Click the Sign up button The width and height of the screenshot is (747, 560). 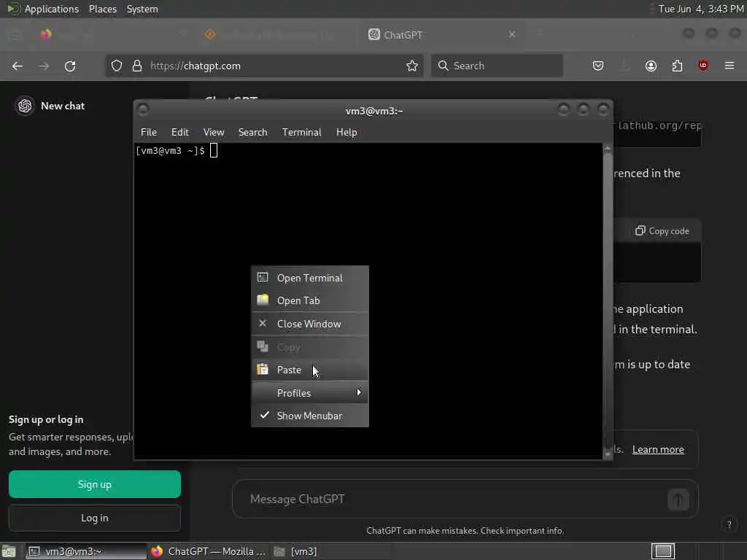coord(95,484)
